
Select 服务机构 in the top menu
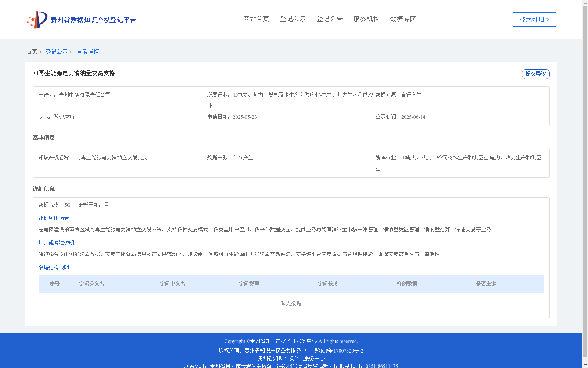click(366, 19)
